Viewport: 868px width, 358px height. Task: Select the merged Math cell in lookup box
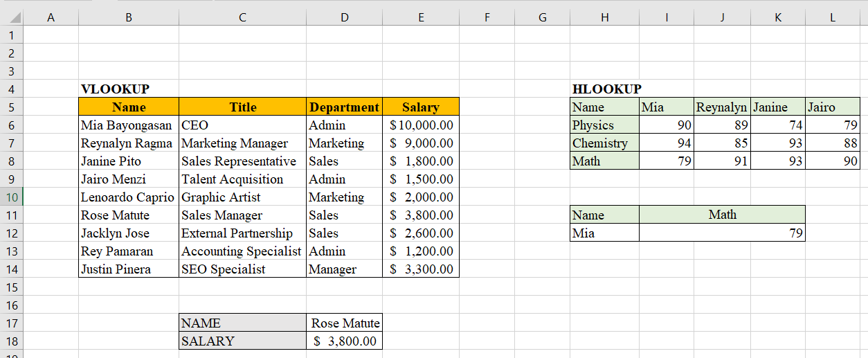coord(722,215)
